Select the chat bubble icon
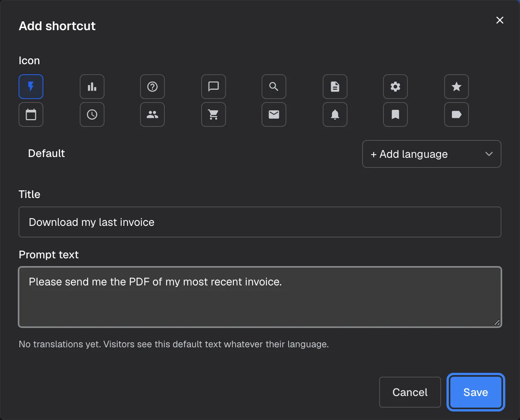520x420 pixels. coord(214,87)
